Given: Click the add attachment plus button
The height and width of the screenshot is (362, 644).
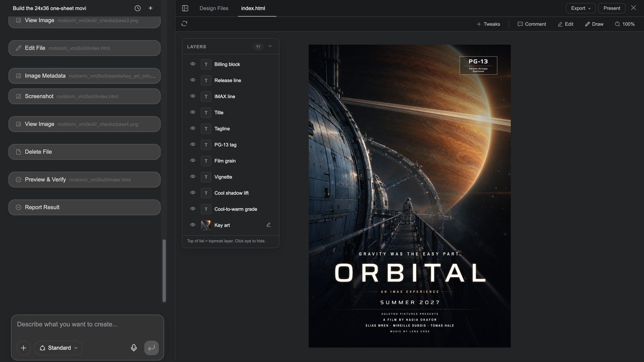Looking at the screenshot, I should 23,348.
